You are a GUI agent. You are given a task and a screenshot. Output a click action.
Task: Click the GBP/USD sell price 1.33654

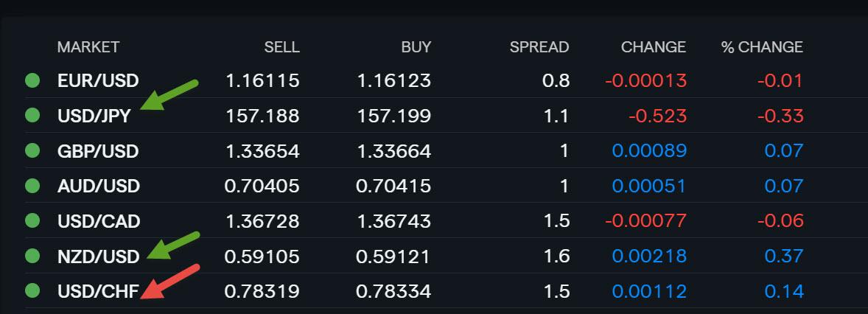[x=262, y=151]
